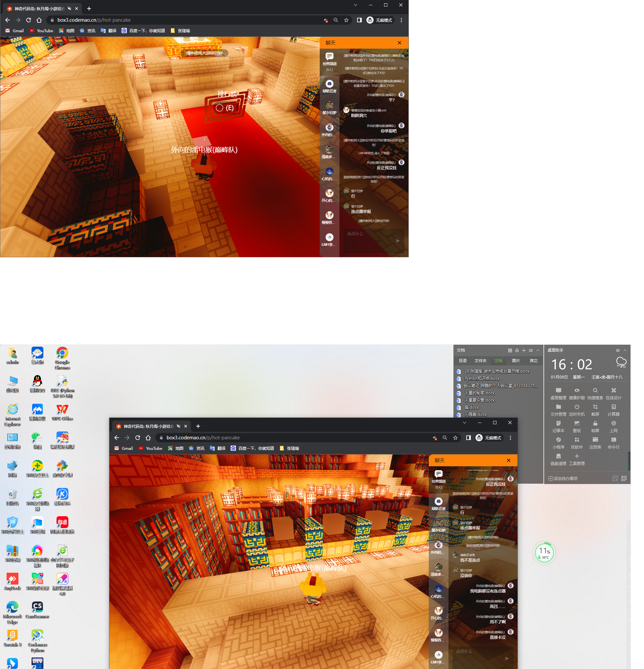
Task: Click the 上网 globe icon
Action: 614,423
